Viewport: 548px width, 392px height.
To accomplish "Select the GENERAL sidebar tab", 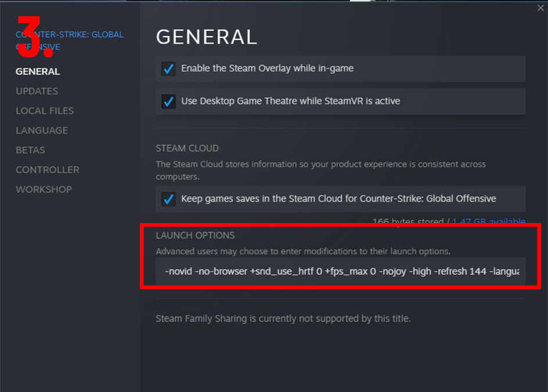I will tap(38, 71).
